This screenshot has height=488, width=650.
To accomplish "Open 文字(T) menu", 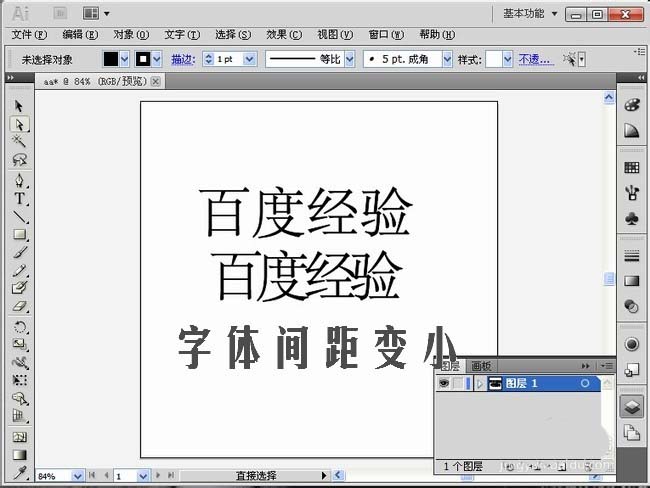I will click(x=182, y=34).
